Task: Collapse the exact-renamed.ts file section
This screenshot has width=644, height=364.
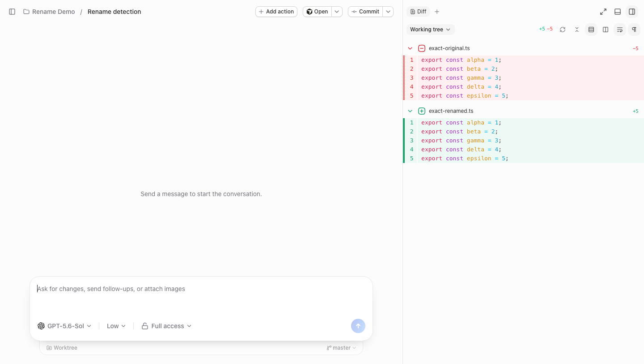Action: click(x=410, y=111)
